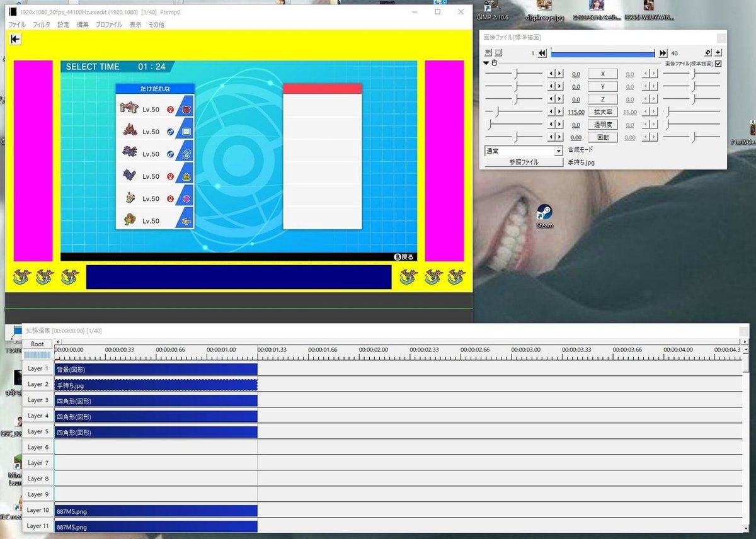
Task: Click the timeline zoom gauge below Root
Action: tap(37, 355)
